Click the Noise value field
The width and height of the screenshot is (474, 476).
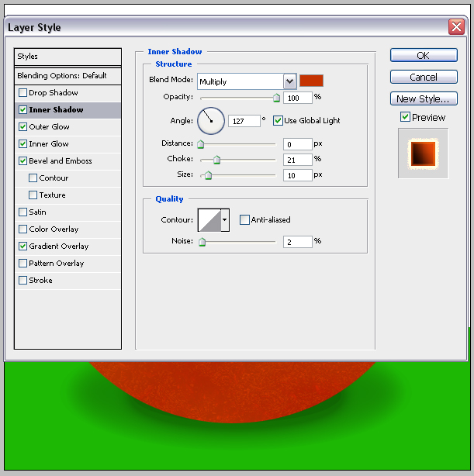coord(298,242)
